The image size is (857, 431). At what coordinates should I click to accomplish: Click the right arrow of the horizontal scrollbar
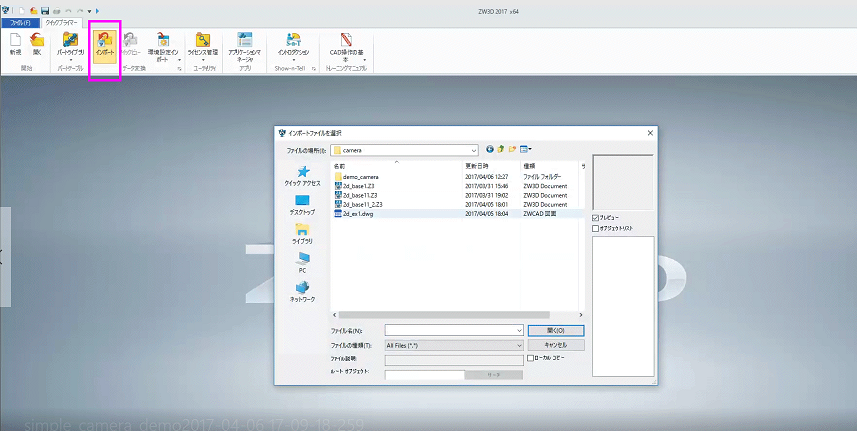pyautogui.click(x=581, y=315)
